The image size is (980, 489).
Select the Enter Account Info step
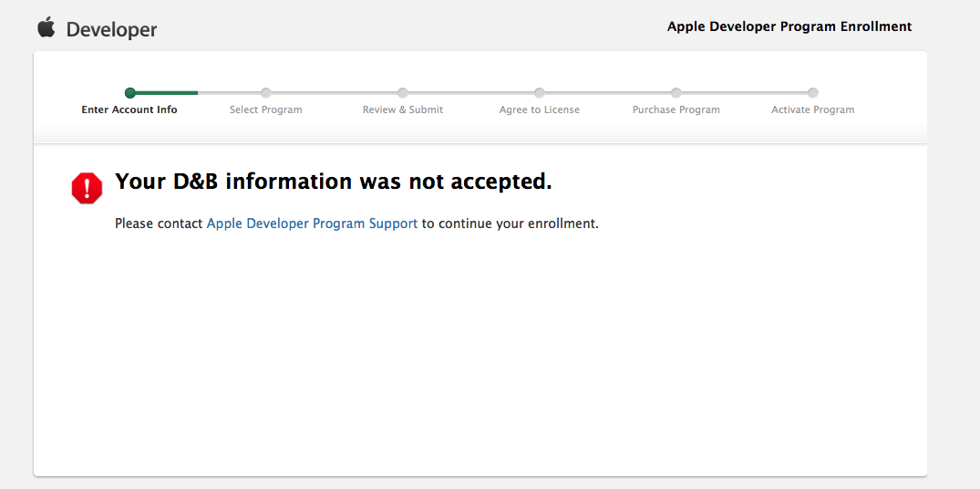pos(129,109)
